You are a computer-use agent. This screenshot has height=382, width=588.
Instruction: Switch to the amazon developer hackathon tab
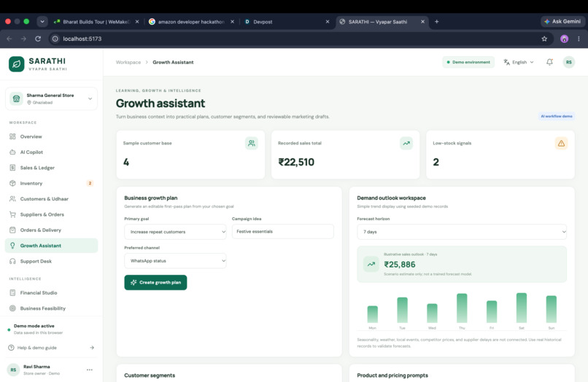tap(191, 22)
